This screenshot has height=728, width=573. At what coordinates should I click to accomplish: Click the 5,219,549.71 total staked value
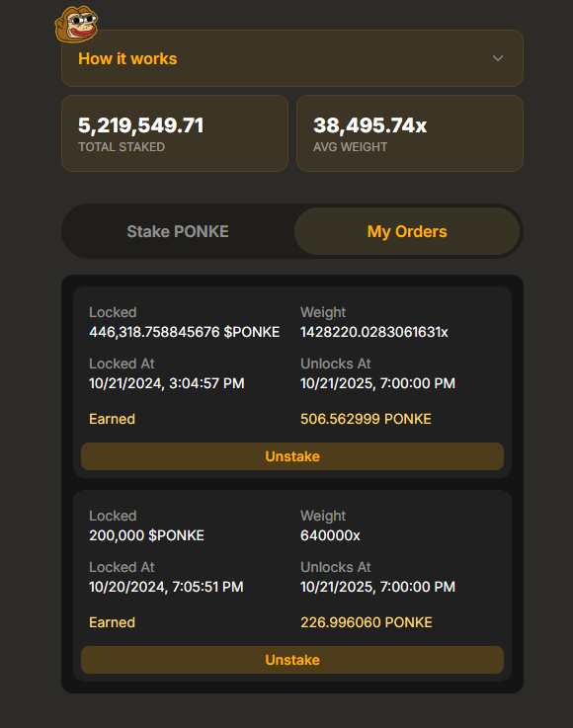point(140,125)
